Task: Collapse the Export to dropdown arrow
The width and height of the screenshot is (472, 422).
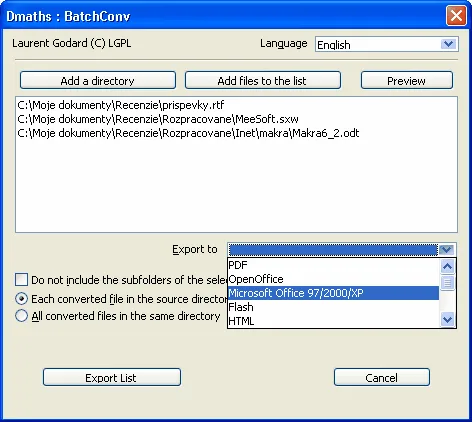Action: [447, 250]
